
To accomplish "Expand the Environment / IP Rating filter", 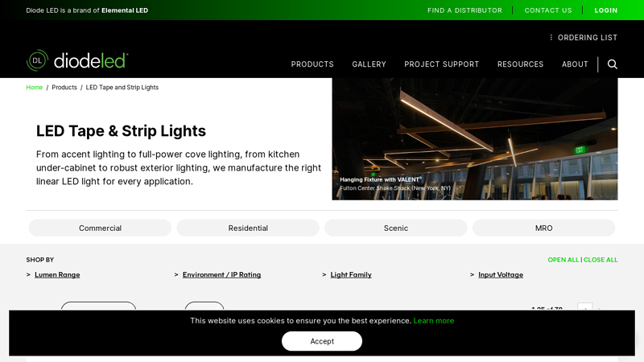I will (221, 274).
